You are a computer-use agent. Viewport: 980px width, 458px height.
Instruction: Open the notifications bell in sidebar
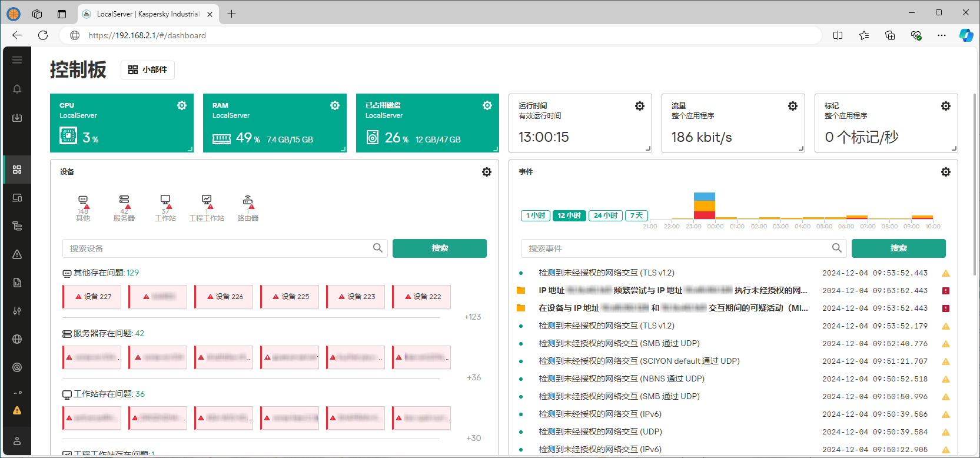tap(17, 89)
